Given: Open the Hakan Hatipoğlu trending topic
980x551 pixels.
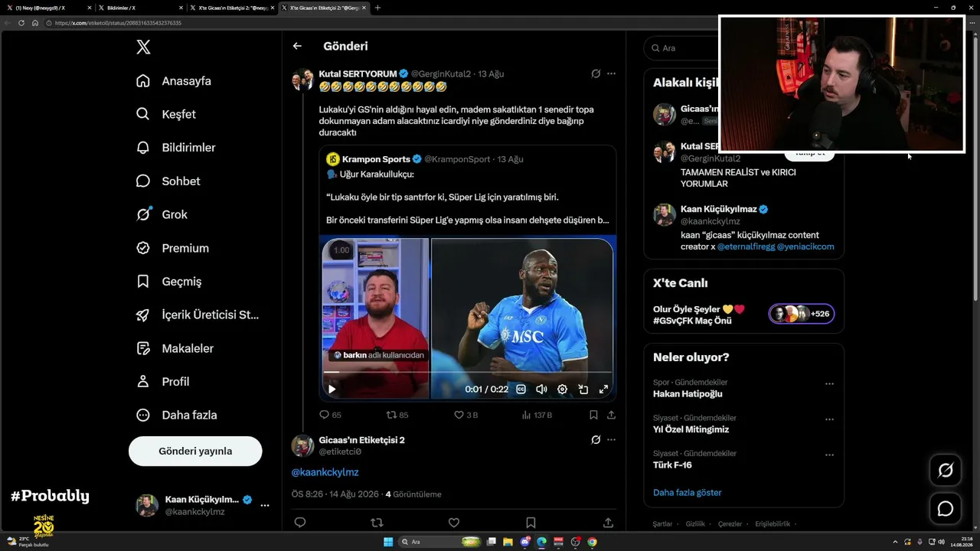Looking at the screenshot, I should tap(688, 394).
